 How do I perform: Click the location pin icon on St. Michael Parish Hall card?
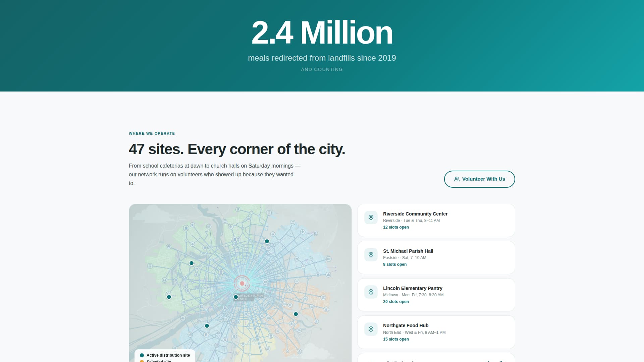point(371,255)
